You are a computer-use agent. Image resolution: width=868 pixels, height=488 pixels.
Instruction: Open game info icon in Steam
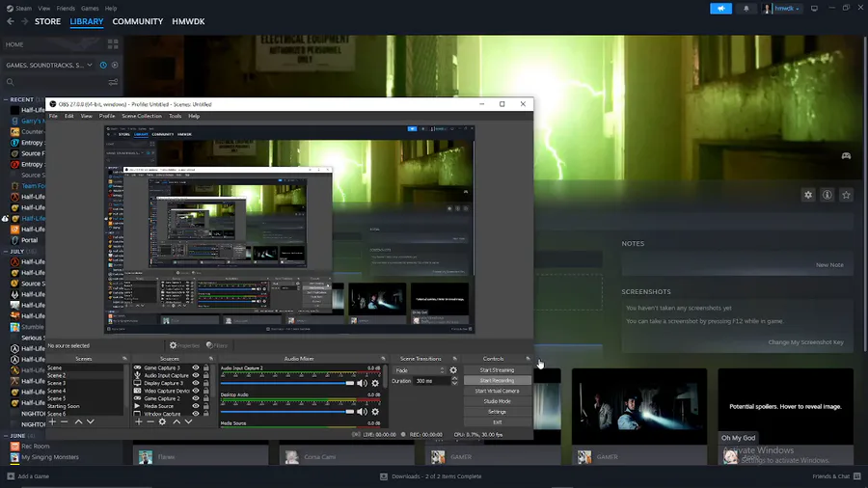pyautogui.click(x=827, y=195)
